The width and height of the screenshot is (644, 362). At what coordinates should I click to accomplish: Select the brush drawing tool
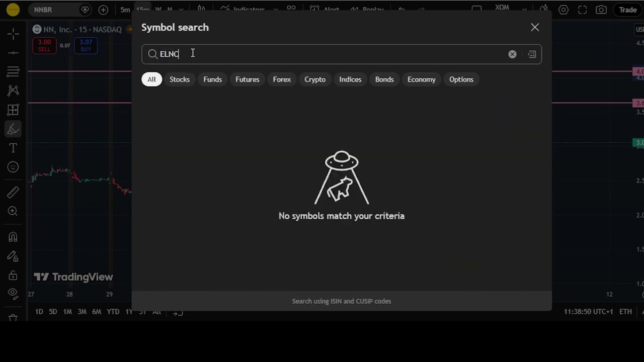point(13,129)
